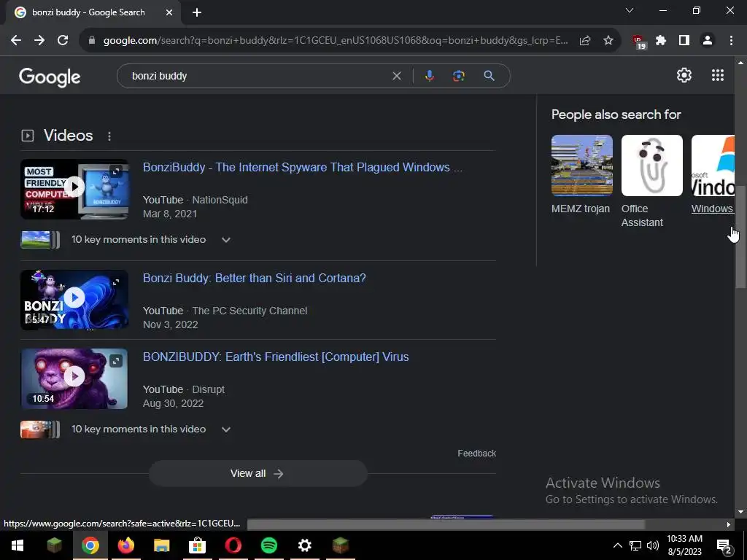
Task: Open the Windows related search link
Action: coord(712,175)
